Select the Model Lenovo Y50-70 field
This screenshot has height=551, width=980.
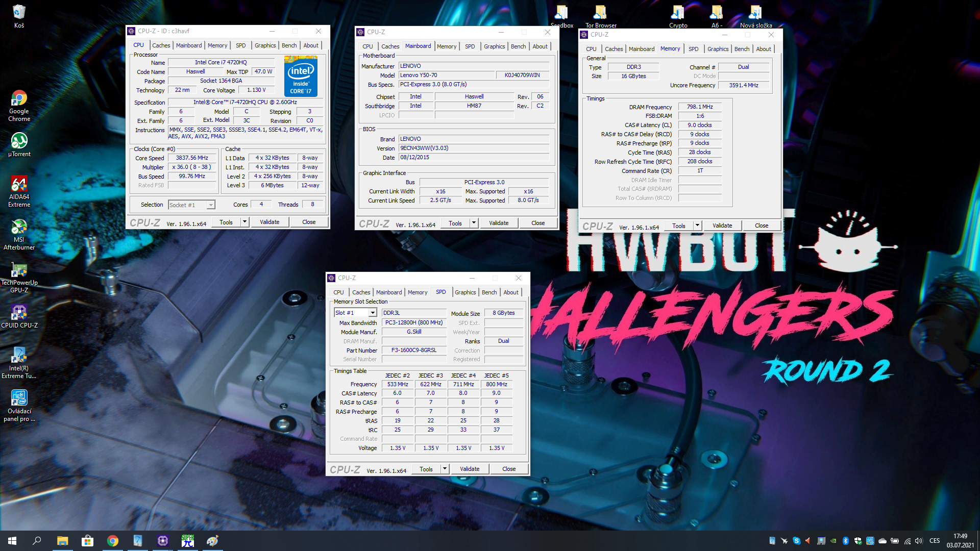447,76
